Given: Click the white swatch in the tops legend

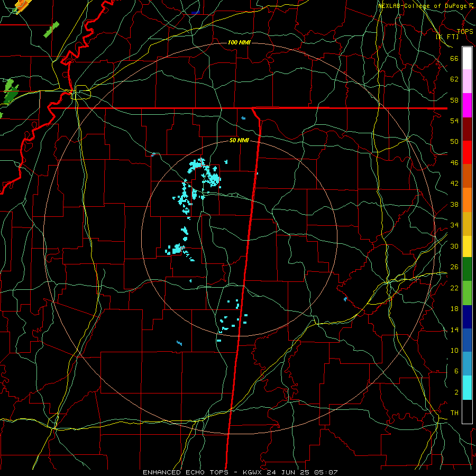Looking at the screenshot, I should [467, 58].
